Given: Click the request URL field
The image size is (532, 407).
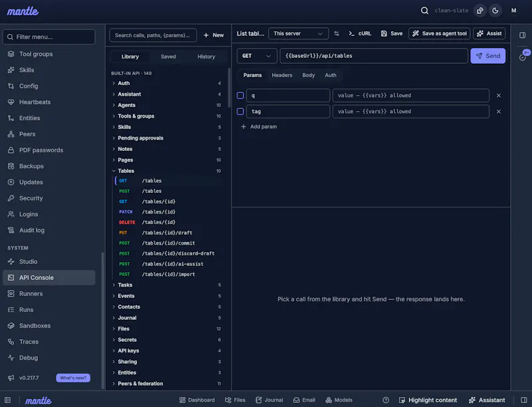Looking at the screenshot, I should 374,56.
